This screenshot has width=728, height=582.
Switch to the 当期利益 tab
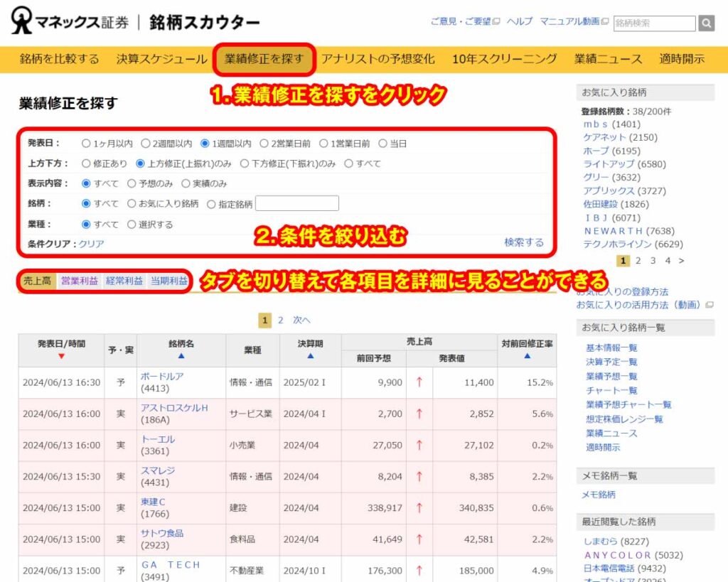click(168, 281)
